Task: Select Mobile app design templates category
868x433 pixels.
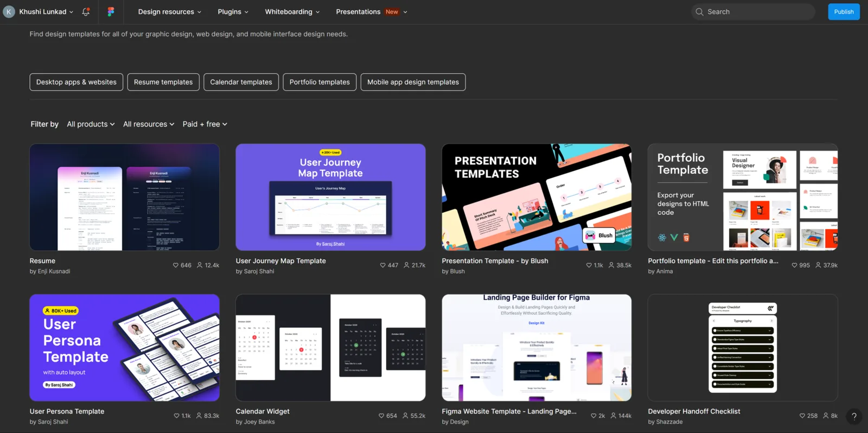Action: pos(413,82)
